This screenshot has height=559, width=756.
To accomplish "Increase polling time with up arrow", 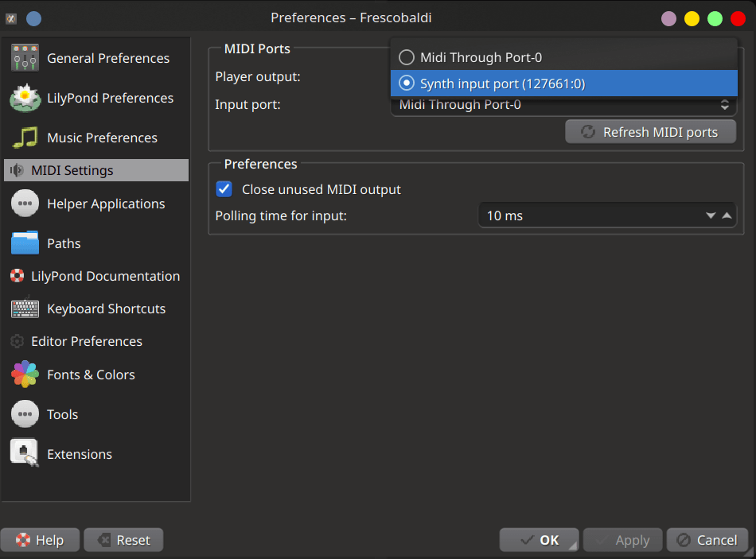I will tap(727, 215).
